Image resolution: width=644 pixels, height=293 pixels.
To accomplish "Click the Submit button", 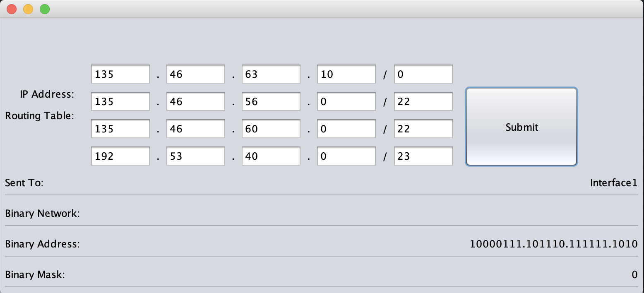I will [x=521, y=127].
